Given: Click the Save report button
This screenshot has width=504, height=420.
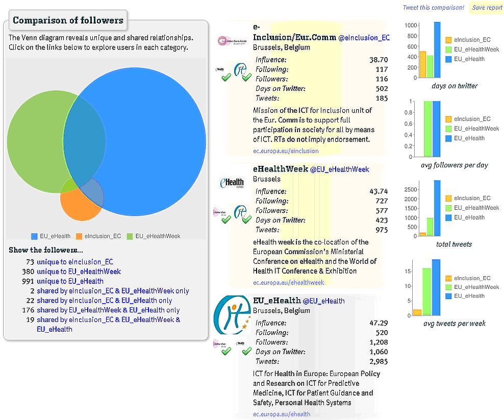Looking at the screenshot, I should (x=487, y=8).
